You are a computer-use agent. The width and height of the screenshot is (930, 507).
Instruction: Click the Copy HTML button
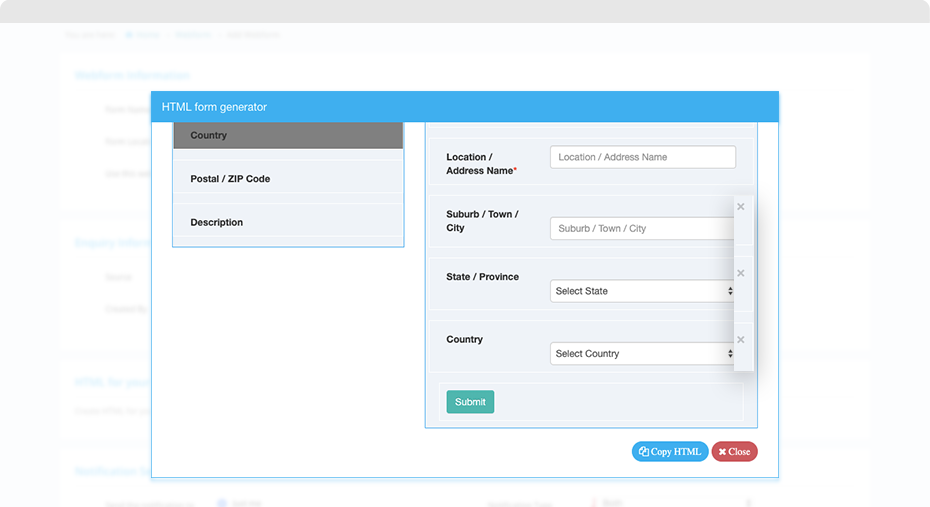670,451
